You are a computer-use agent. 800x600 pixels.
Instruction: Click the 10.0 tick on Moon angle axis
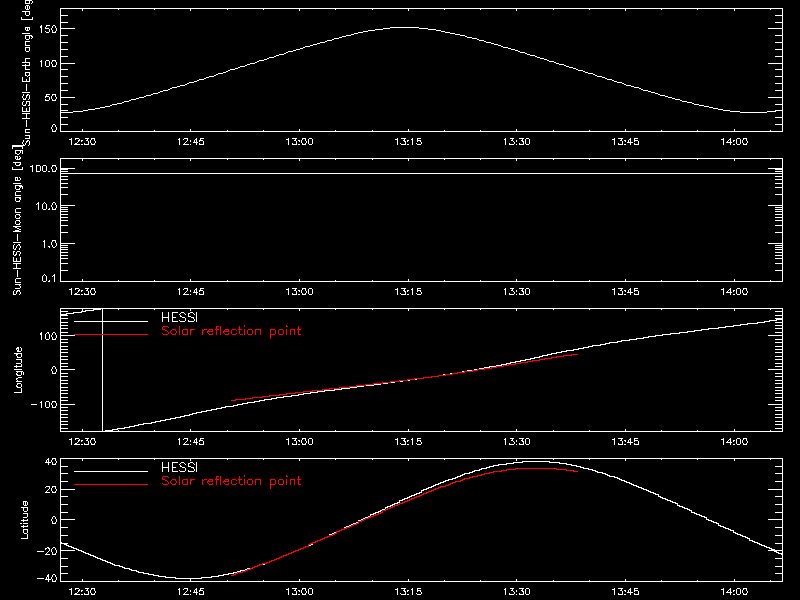pyautogui.click(x=46, y=206)
